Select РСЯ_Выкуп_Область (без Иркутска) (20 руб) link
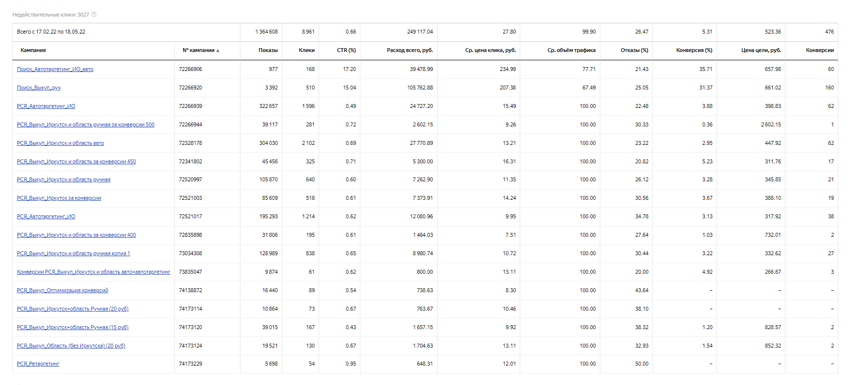The width and height of the screenshot is (868, 385). tap(71, 346)
